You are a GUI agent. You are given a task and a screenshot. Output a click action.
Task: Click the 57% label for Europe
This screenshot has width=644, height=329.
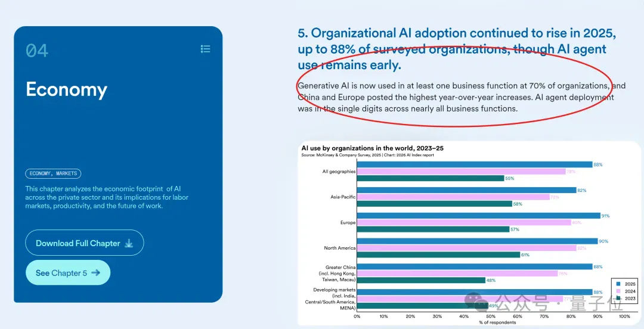(x=515, y=229)
